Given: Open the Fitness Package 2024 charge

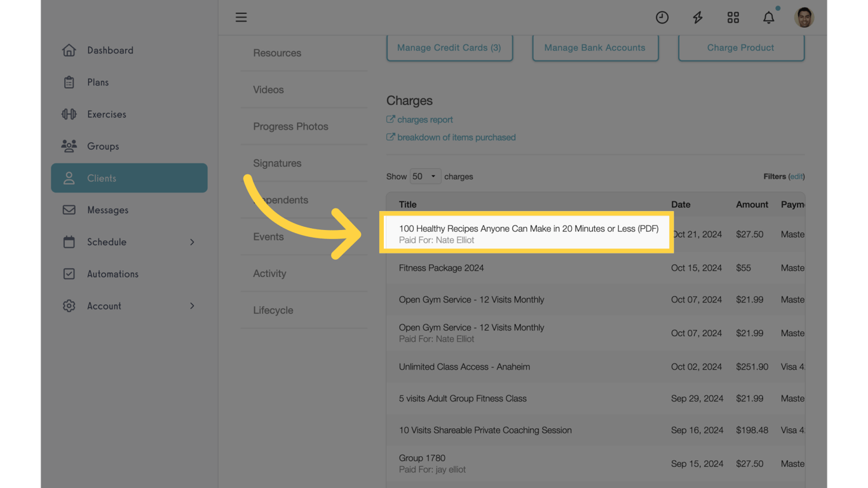Looking at the screenshot, I should [x=441, y=268].
